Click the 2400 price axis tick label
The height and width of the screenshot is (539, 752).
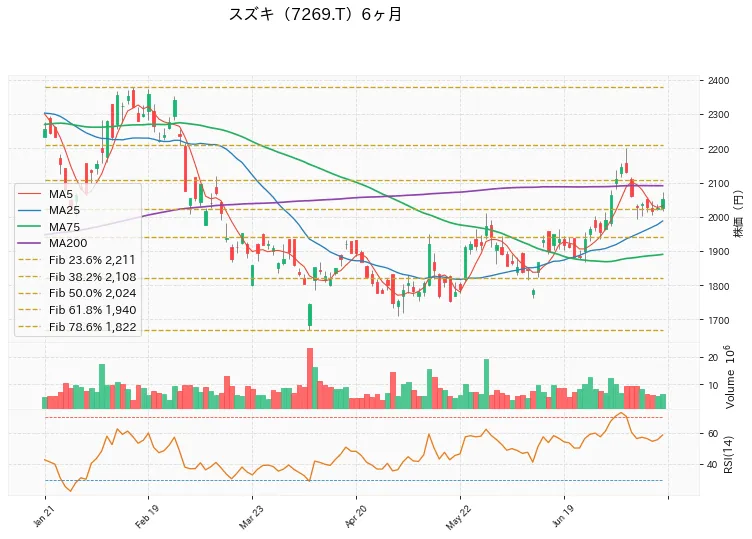(x=718, y=81)
